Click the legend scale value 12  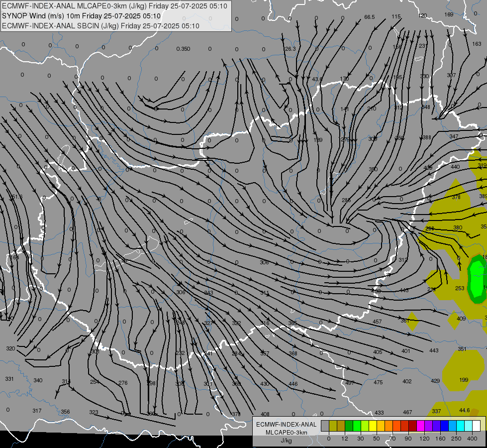[x=344, y=439]
